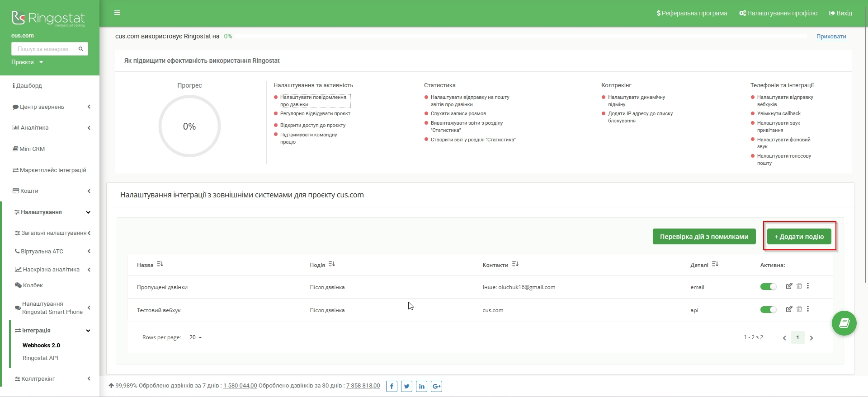Open Реферальна програма link
Image resolution: width=868 pixels, height=397 pixels.
pyautogui.click(x=692, y=13)
